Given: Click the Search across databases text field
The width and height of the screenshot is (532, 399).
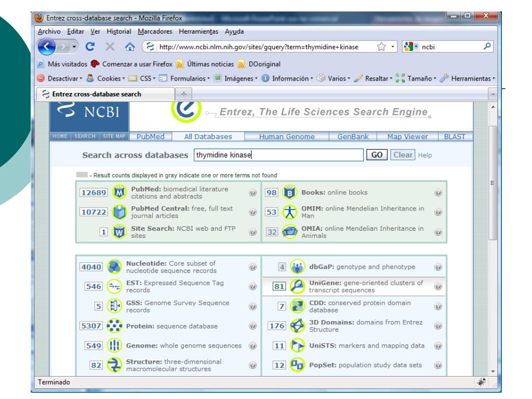Looking at the screenshot, I should (x=278, y=155).
